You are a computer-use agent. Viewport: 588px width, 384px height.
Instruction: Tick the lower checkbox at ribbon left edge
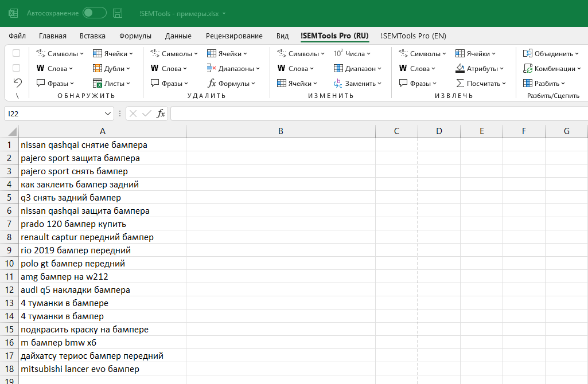(x=16, y=68)
